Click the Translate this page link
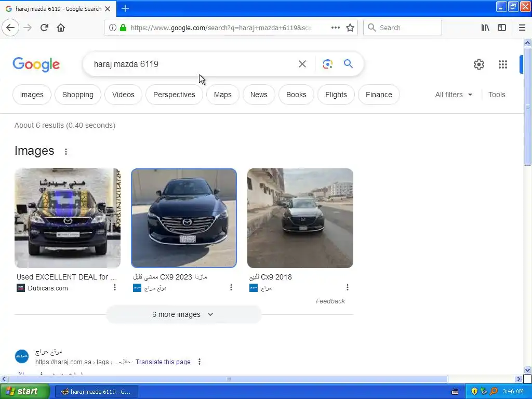The image size is (532, 399). (163, 362)
